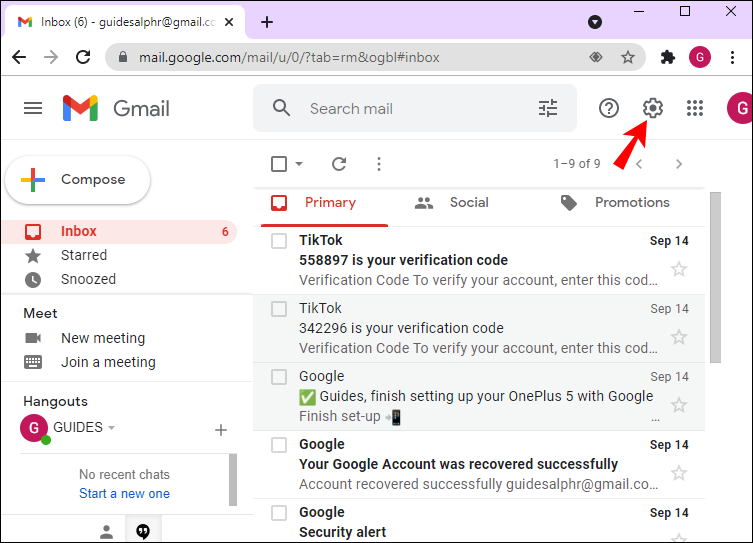Close the Inbox browser tab
Viewport: 753px width, 543px height.
click(x=229, y=22)
